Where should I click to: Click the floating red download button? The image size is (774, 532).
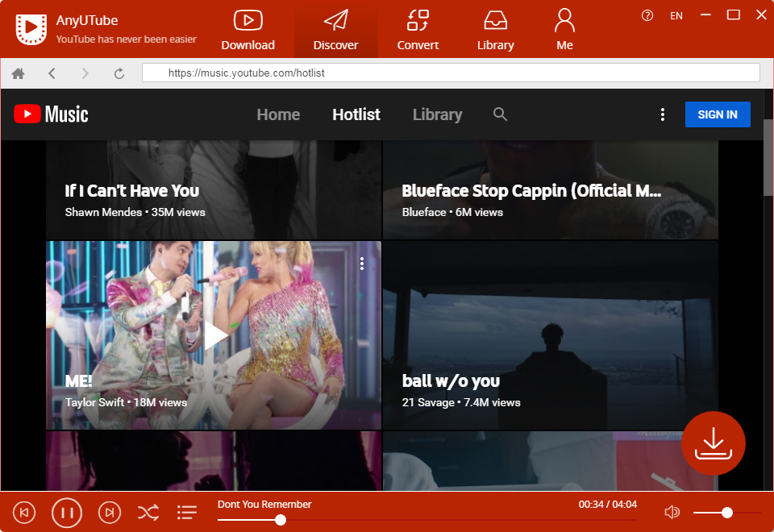pyautogui.click(x=714, y=443)
